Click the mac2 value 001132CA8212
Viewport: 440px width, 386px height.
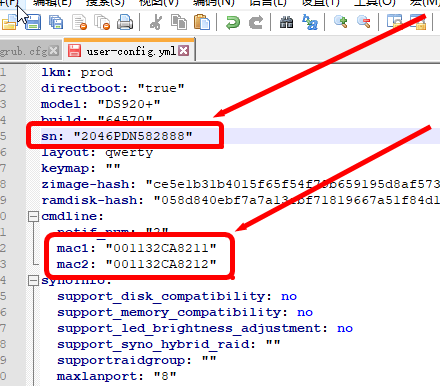[161, 264]
